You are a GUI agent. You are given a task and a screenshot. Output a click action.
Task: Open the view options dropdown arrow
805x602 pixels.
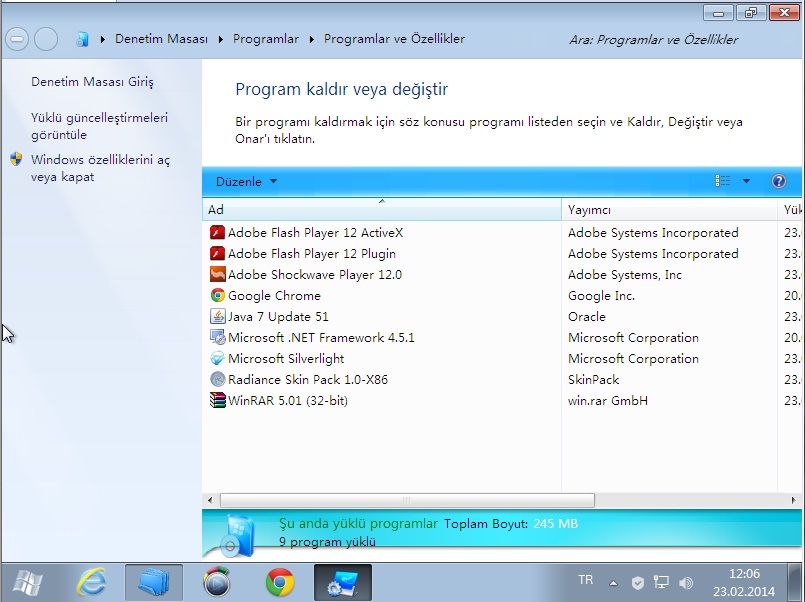(746, 181)
